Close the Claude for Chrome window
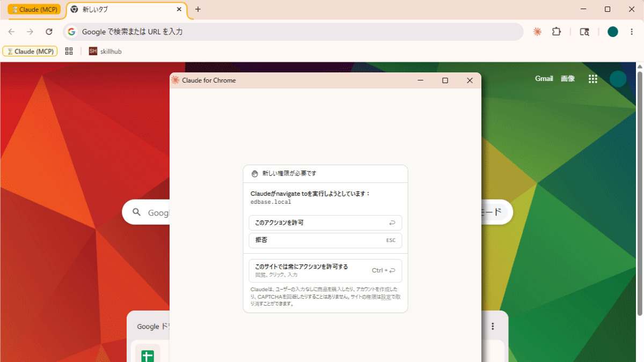This screenshot has height=362, width=644. click(x=470, y=80)
